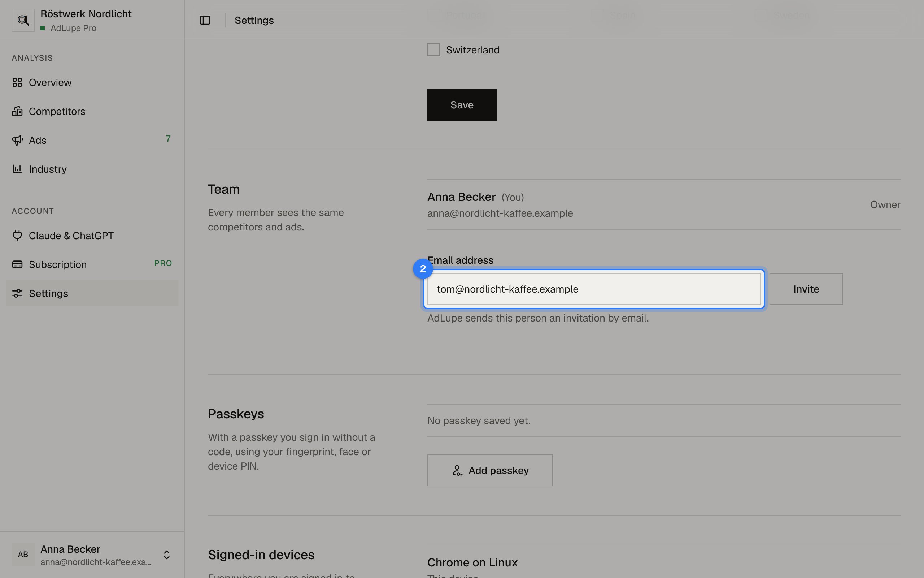Expand the Anna Becker account switcher

point(166,555)
